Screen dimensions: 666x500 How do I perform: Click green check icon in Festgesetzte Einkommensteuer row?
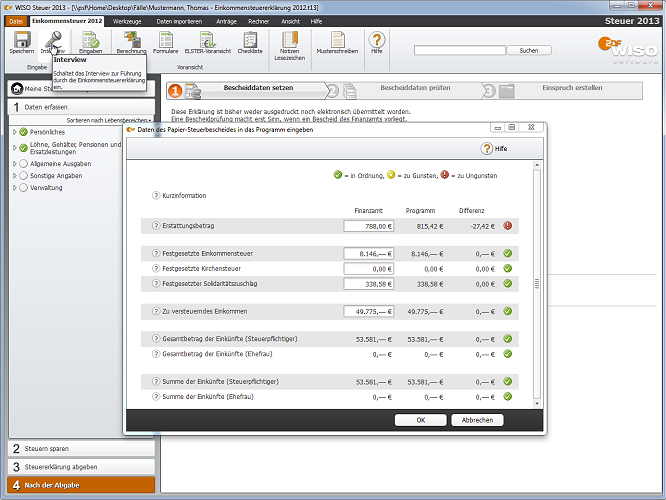click(508, 253)
